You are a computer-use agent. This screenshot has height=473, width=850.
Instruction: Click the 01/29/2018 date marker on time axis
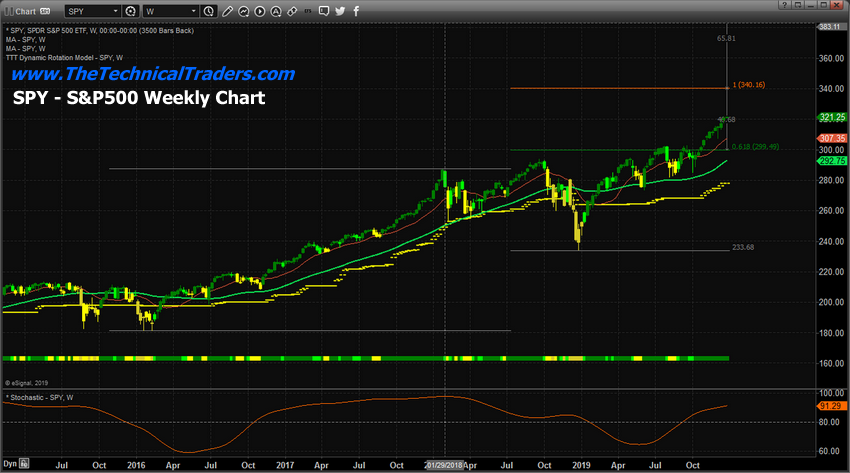[445, 465]
